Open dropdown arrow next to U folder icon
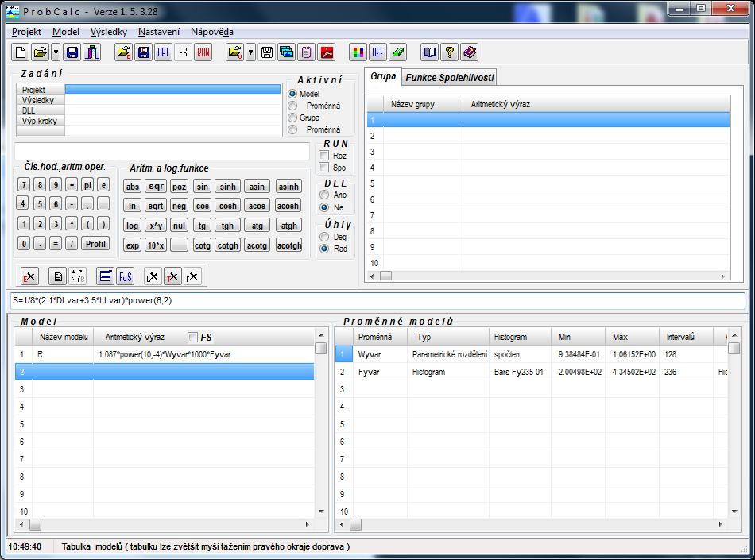Screen dimensions: 755x560 tap(250, 52)
